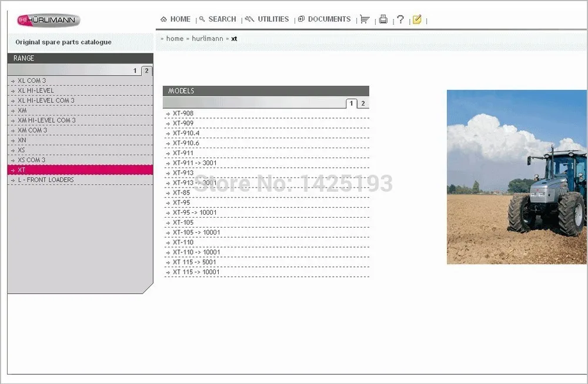Click the 'xt' breadcrumb entry
588x384 pixels.
(x=234, y=39)
